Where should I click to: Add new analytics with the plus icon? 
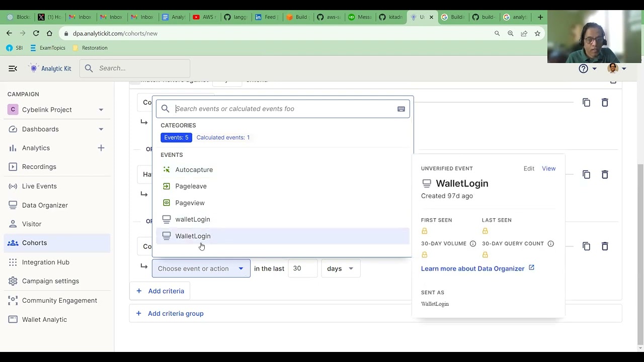pyautogui.click(x=101, y=148)
